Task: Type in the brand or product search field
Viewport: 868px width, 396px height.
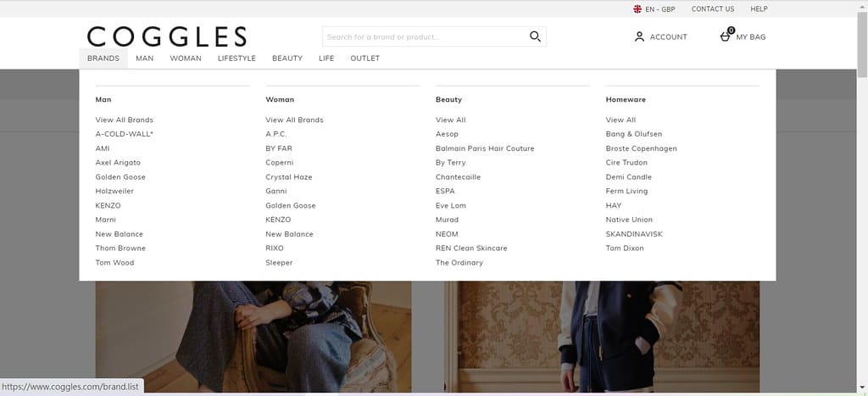Action: pos(424,36)
